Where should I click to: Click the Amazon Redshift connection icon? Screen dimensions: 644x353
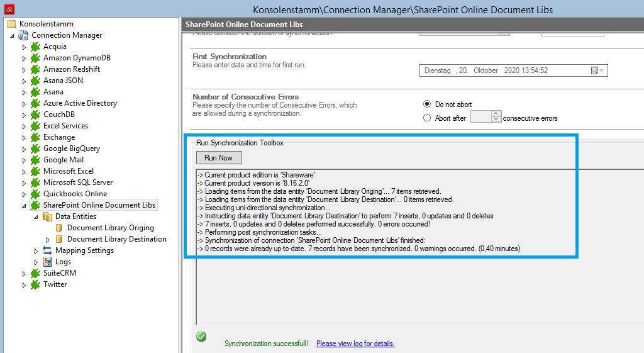pyautogui.click(x=36, y=69)
